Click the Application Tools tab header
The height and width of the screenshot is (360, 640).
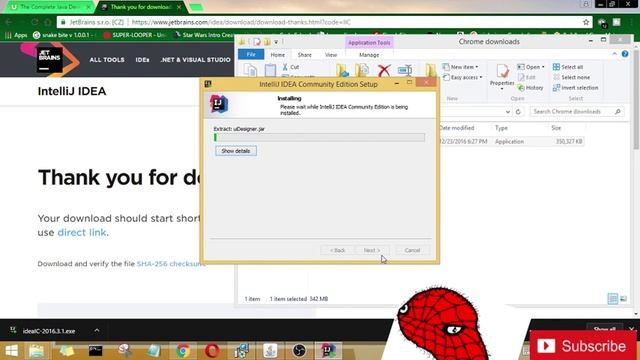369,42
